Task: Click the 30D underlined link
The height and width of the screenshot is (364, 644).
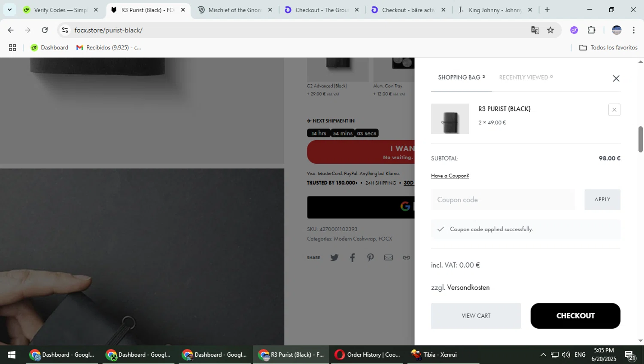Action: tap(409, 183)
